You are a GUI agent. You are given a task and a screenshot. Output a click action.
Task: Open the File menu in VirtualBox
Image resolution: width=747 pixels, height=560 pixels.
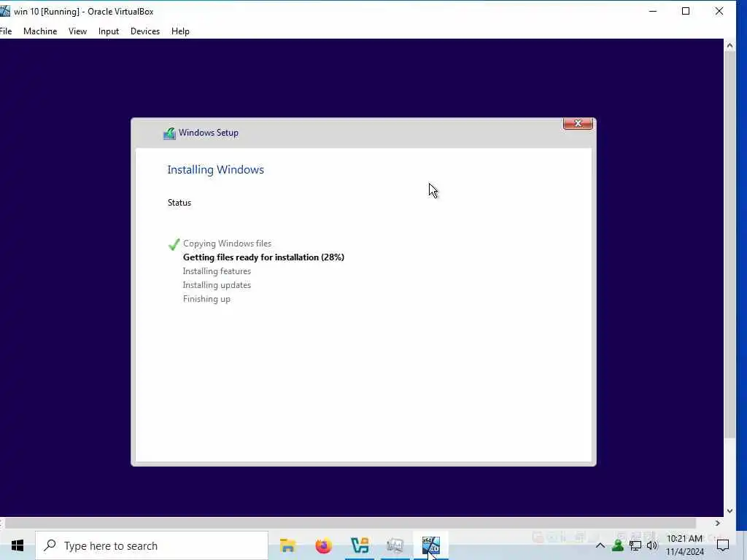pos(6,31)
